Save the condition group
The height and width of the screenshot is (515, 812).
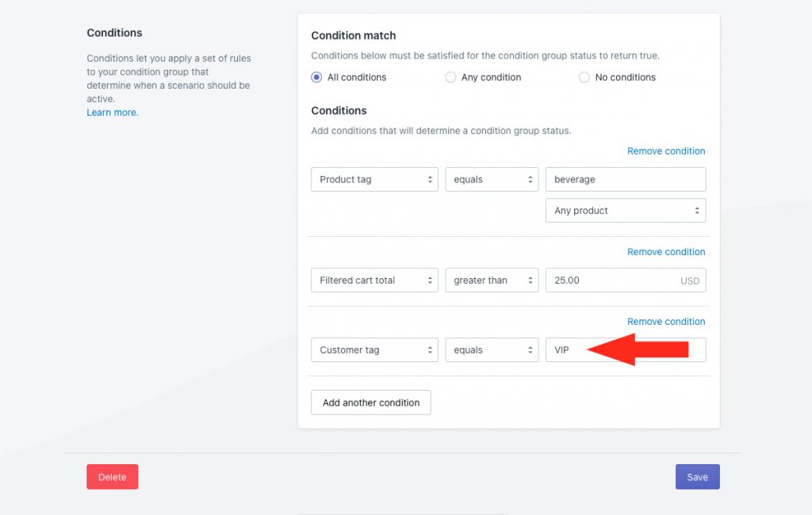pos(697,477)
